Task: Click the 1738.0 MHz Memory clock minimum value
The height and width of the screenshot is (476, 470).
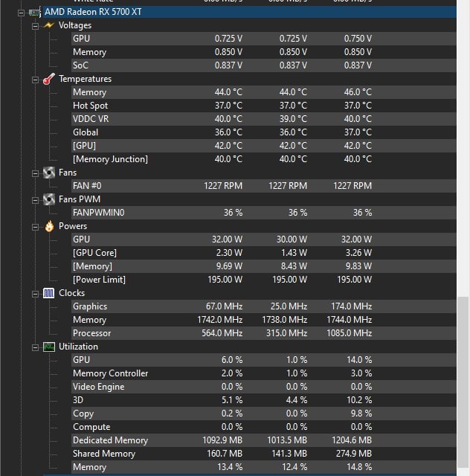Action: tap(285, 320)
